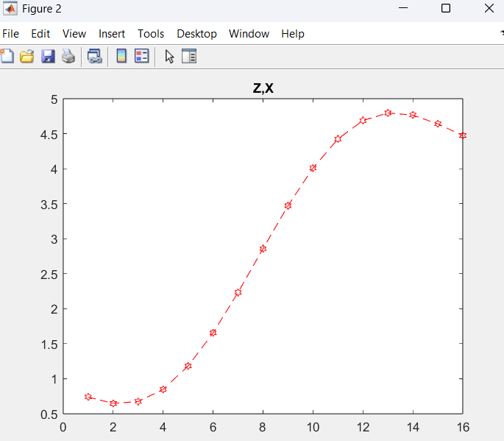
Task: Click the y-axis tick label '4.5'
Action: [x=49, y=135]
